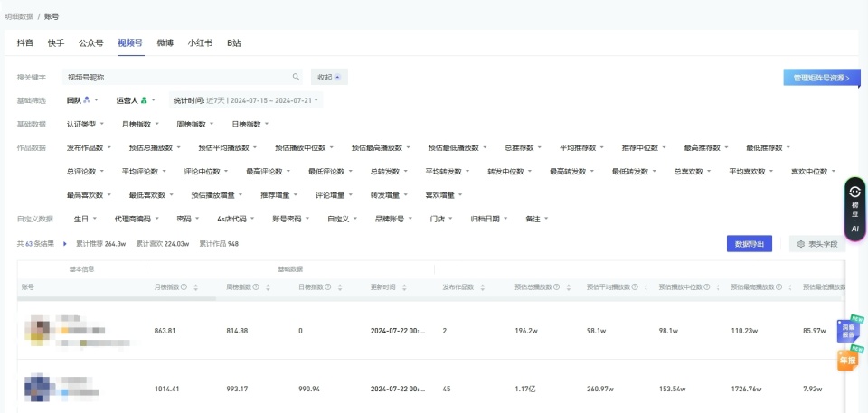Open 团队 filter dropdown
Viewport: 868px width, 413px height.
82,100
